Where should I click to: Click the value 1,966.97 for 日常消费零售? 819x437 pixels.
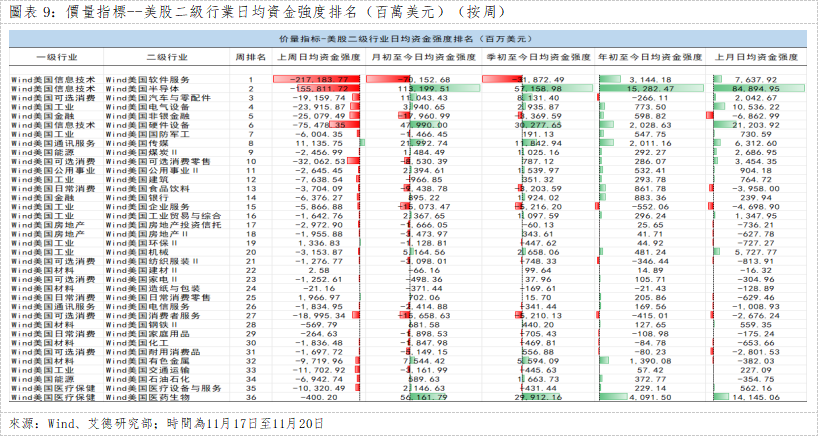[319, 298]
